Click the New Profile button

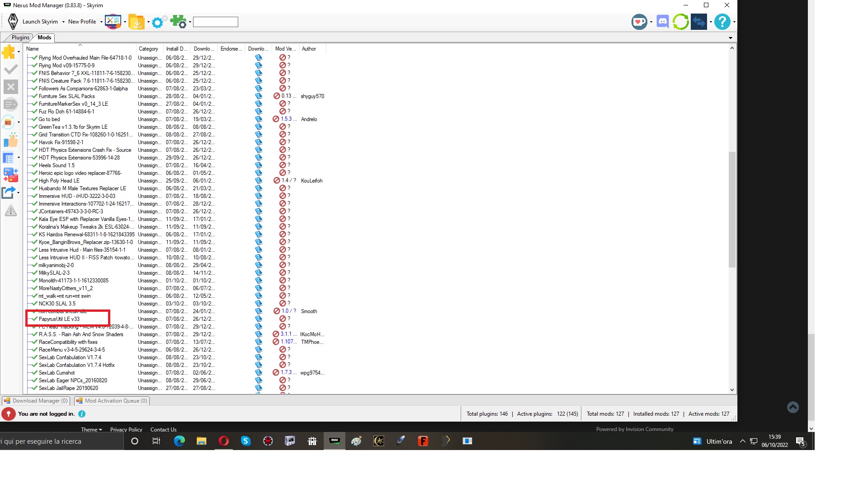pyautogui.click(x=82, y=22)
